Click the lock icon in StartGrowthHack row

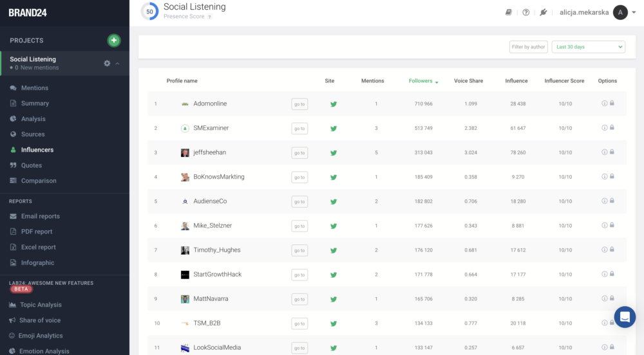[612, 274]
